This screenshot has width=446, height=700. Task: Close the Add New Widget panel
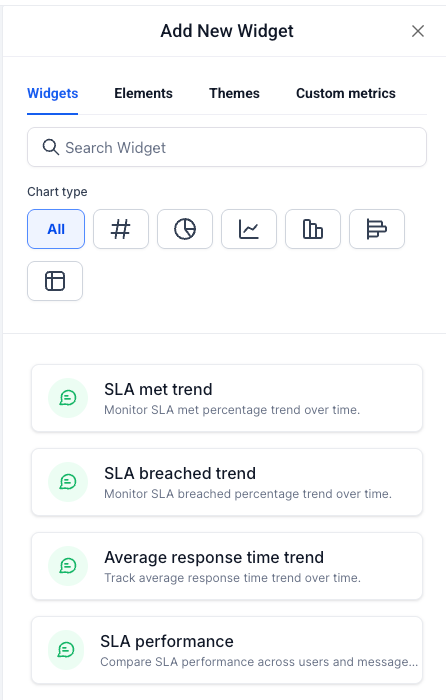[x=418, y=31]
